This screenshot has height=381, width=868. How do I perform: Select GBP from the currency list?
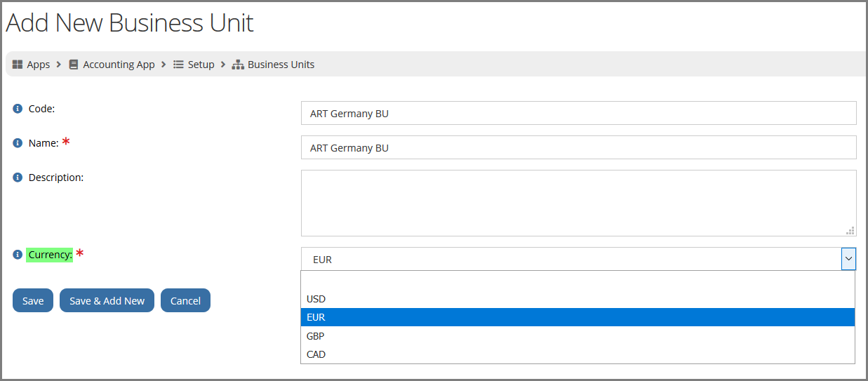(577, 335)
